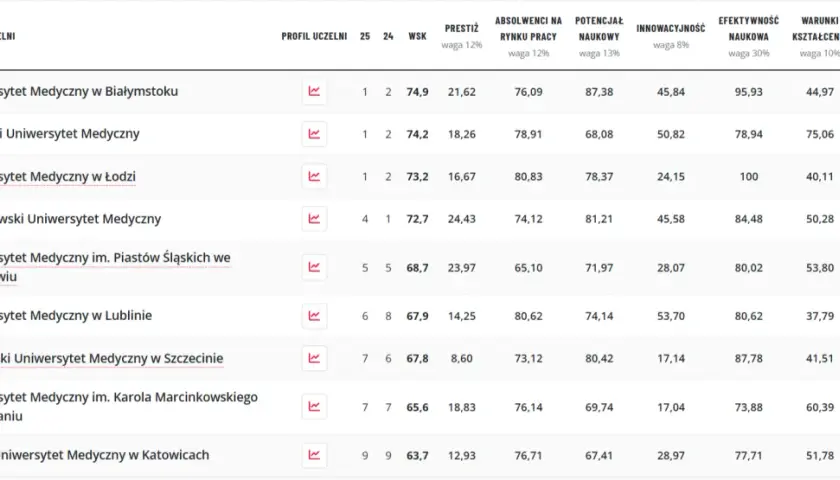
Task: Click the 25 ranking year column header
Action: pyautogui.click(x=365, y=36)
